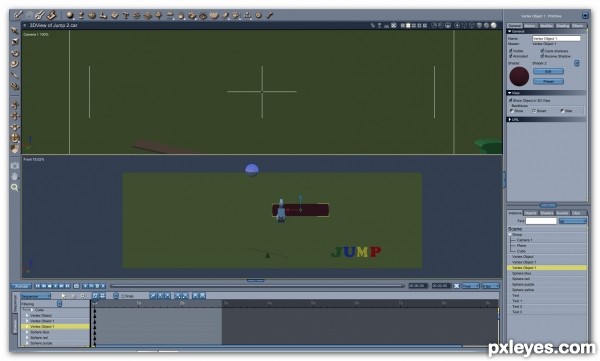Screen dimensions: 600x361
Task: Click the current time field
Action: 418,286
